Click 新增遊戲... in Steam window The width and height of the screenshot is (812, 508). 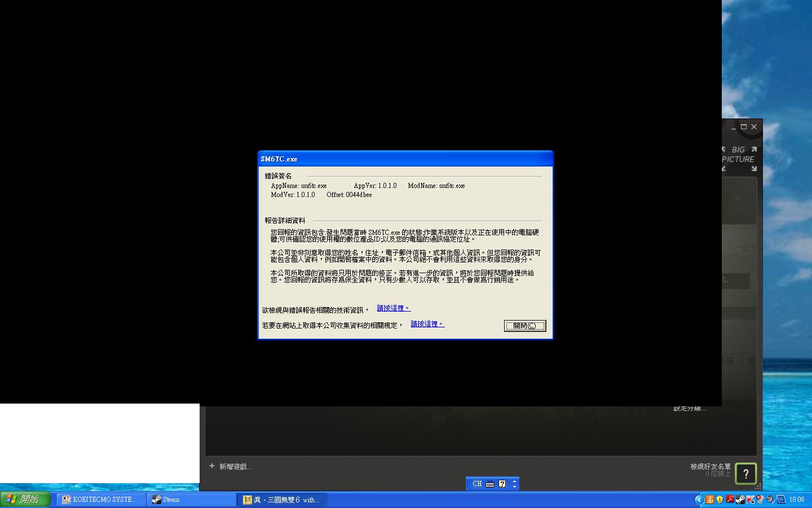tap(231, 466)
